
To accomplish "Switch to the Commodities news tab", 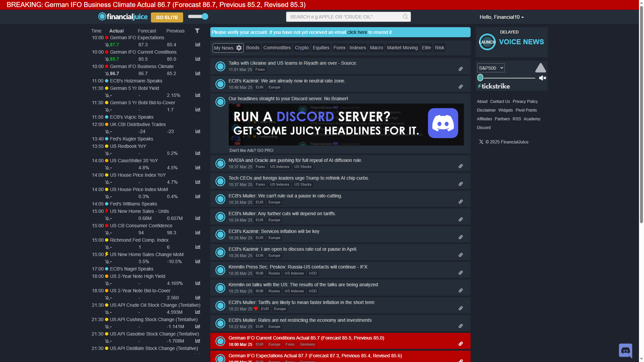I will (x=277, y=48).
